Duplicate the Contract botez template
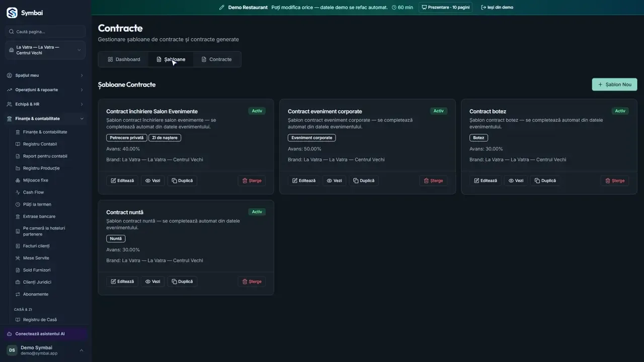Screen dimensions: 644x362 pos(545,180)
